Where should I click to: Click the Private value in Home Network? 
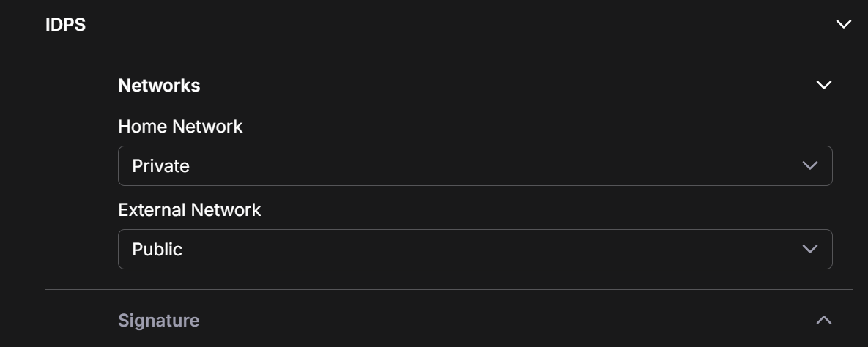click(160, 166)
